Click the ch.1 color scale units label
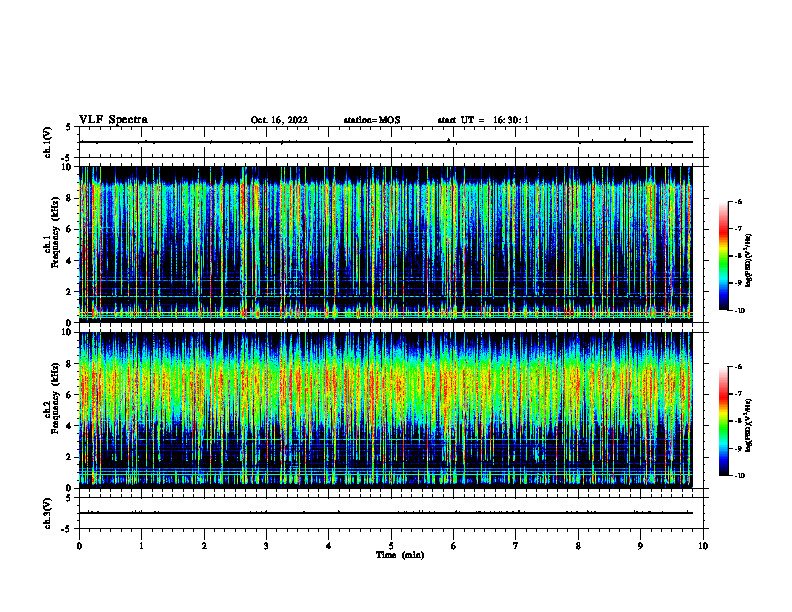 click(x=749, y=261)
